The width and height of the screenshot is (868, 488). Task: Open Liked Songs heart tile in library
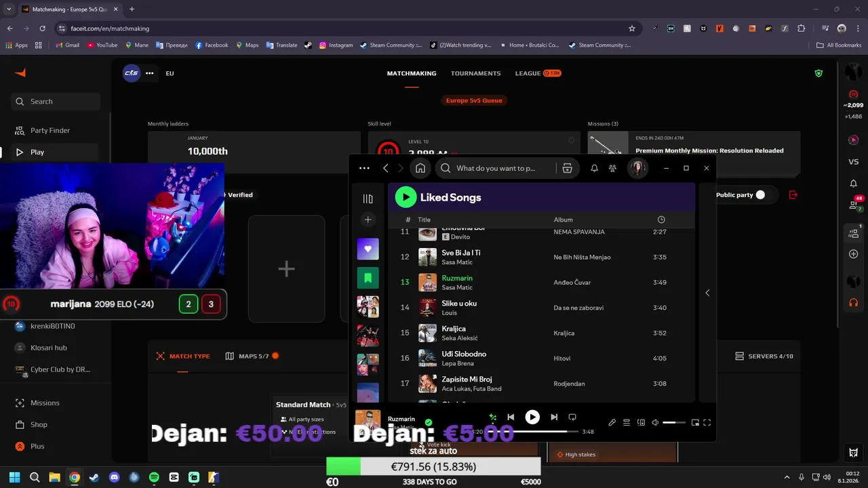tap(368, 249)
